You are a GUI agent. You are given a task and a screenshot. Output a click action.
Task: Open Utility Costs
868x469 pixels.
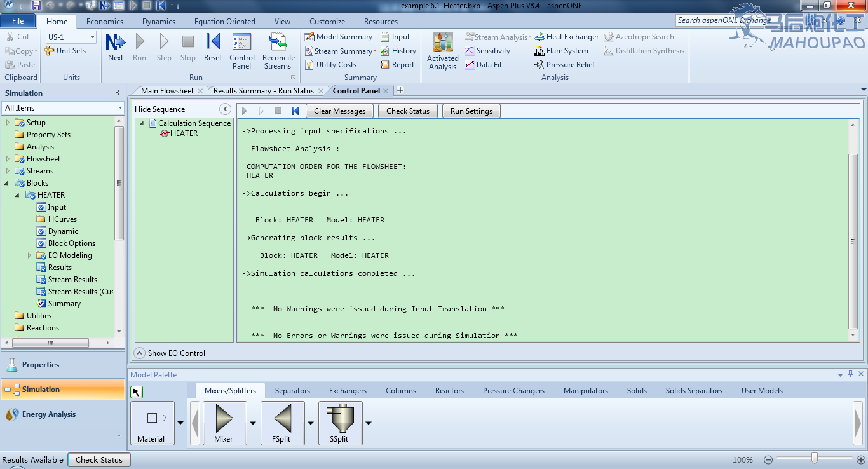(x=330, y=65)
